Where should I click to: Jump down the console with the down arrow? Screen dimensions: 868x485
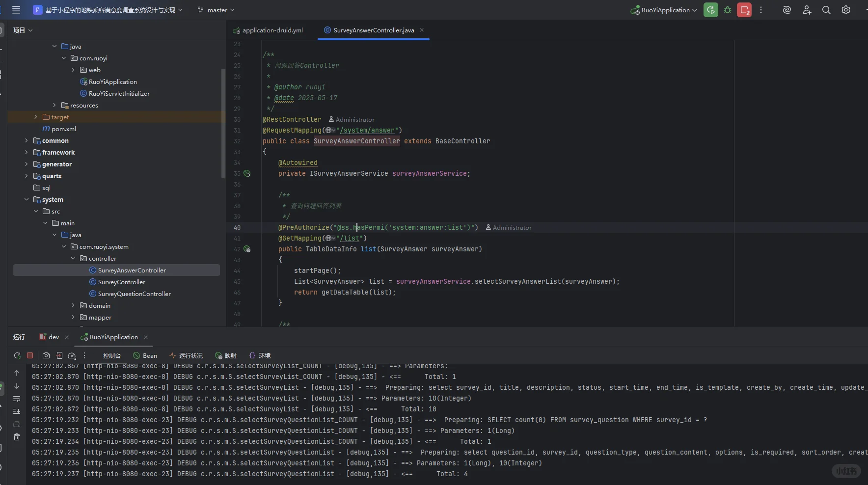point(17,386)
